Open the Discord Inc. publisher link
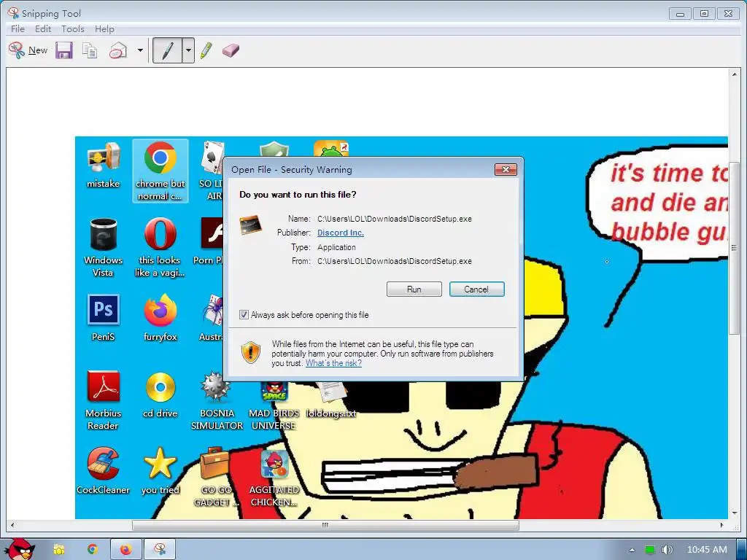747x560 pixels. [341, 233]
